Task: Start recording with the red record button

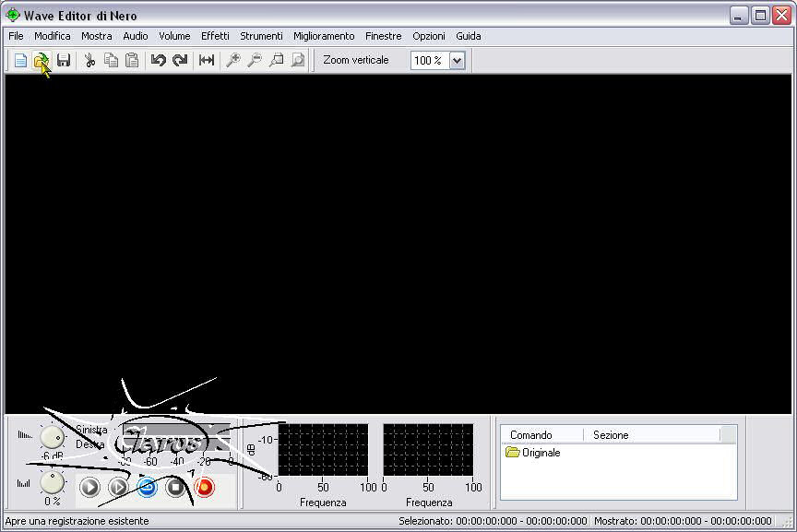Action: pyautogui.click(x=205, y=488)
